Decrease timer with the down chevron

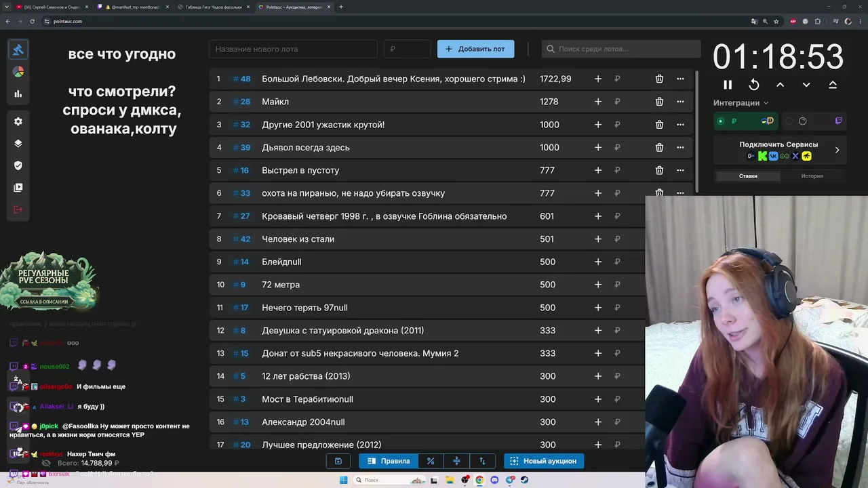coord(806,85)
